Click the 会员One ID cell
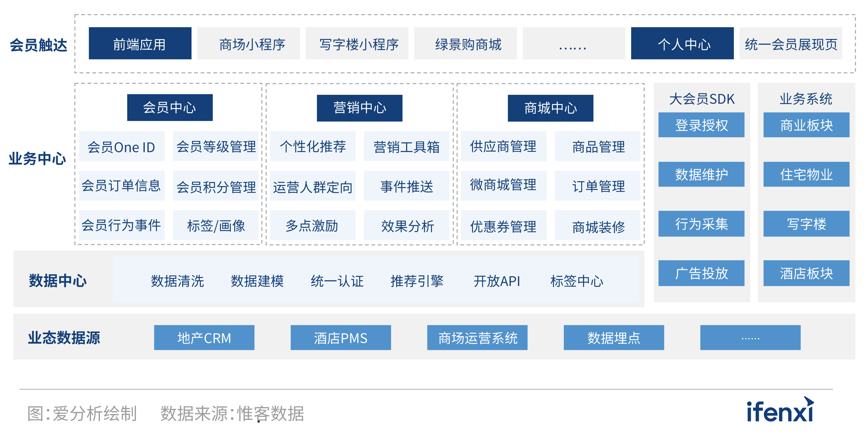Viewport: 868px width, 442px height. 122,147
